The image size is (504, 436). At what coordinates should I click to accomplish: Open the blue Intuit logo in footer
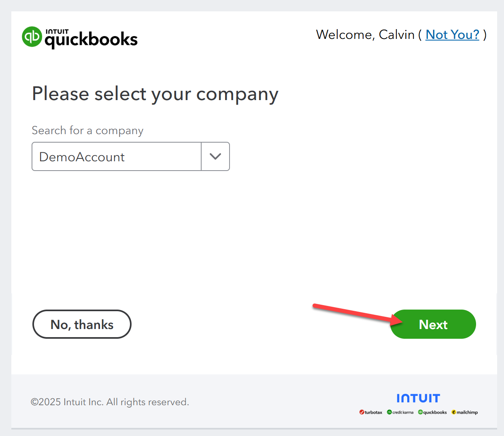pyautogui.click(x=418, y=398)
